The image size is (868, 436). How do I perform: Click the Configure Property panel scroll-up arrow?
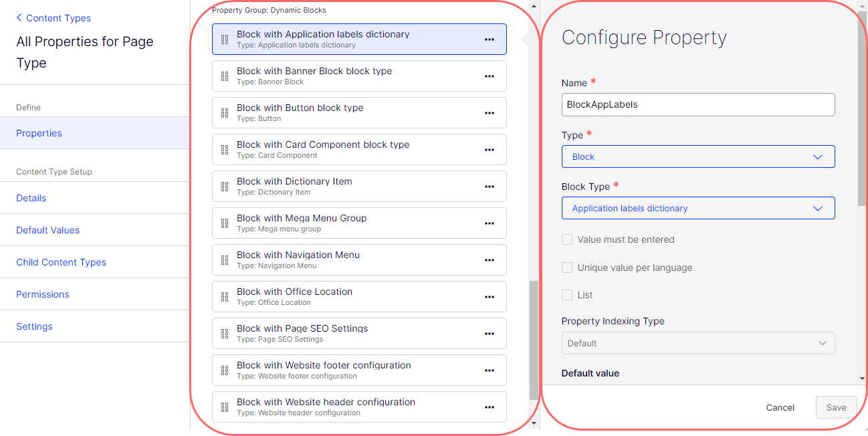point(862,5)
